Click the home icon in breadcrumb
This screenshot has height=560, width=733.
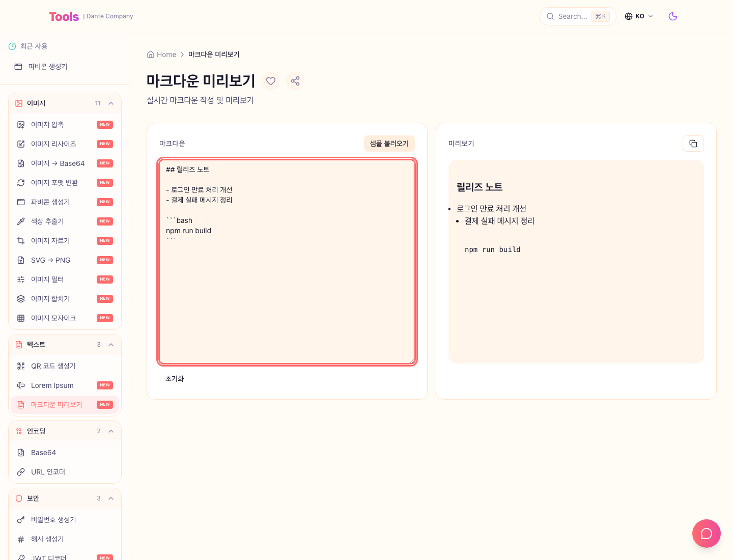pos(151,54)
